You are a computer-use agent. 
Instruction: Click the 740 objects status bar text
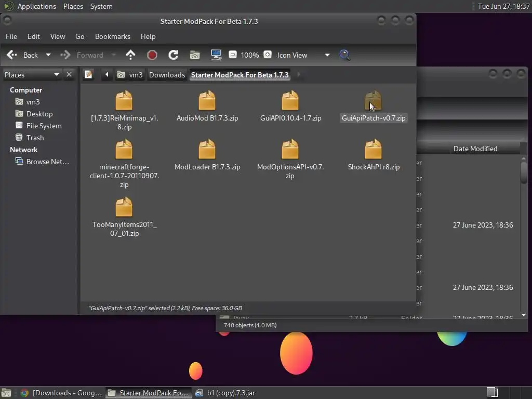(x=250, y=325)
